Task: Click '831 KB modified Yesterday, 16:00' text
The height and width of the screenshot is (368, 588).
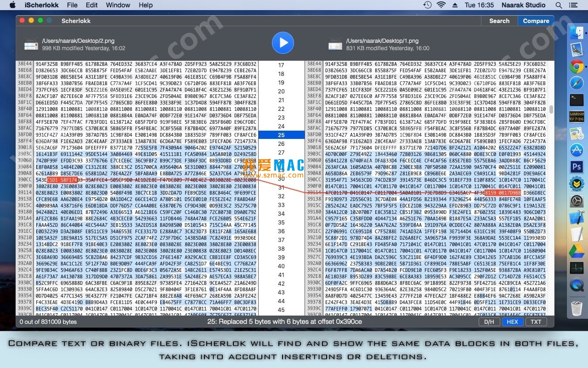Action: pos(388,48)
